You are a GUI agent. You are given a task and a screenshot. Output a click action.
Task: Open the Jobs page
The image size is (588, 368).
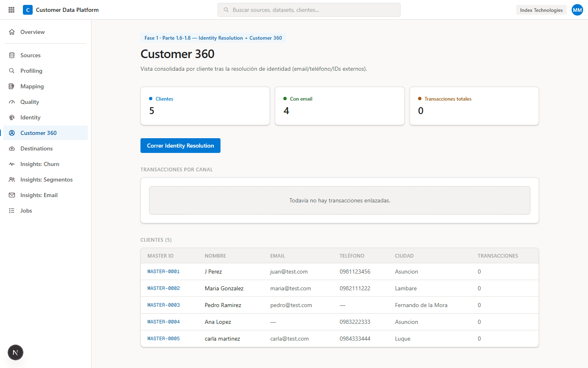pyautogui.click(x=45, y=211)
